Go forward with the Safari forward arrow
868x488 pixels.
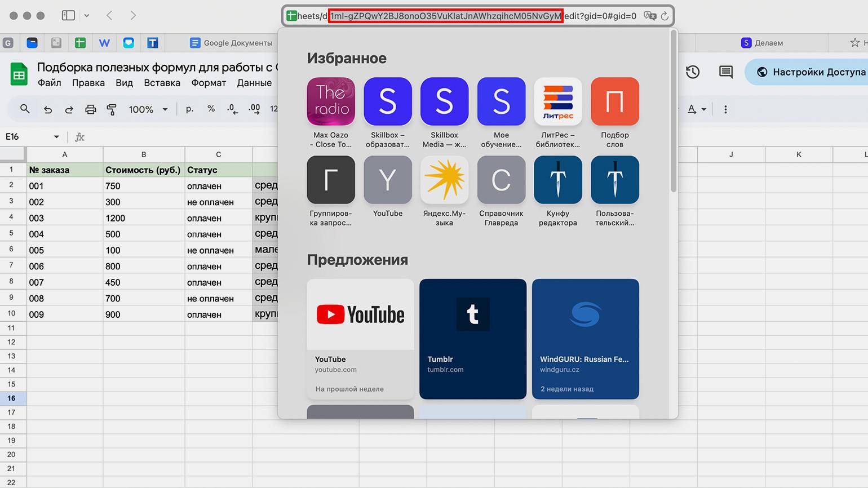(x=133, y=15)
